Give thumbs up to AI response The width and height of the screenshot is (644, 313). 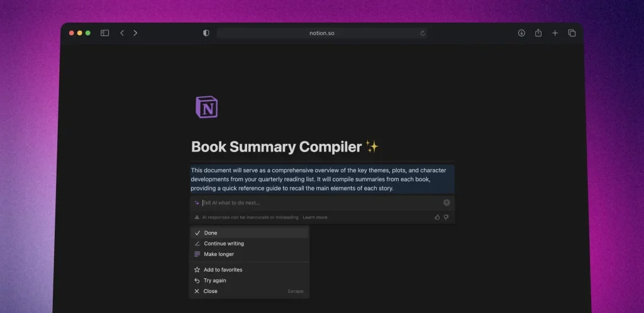point(437,217)
